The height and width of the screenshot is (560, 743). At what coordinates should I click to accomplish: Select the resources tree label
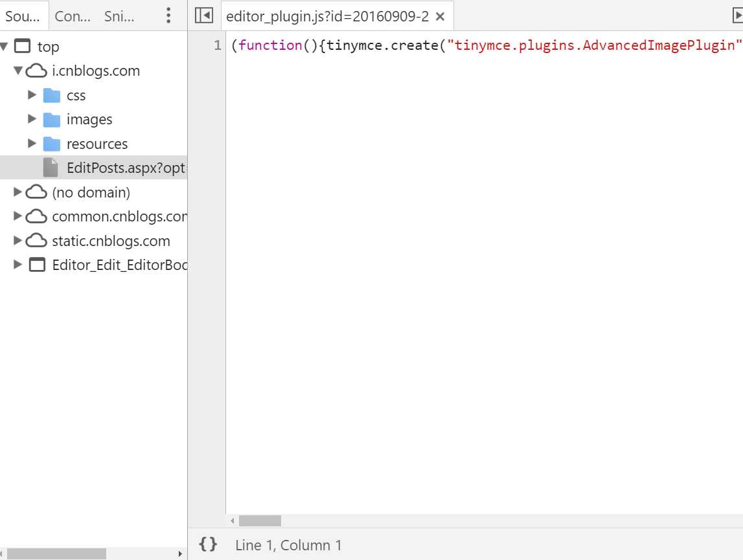tap(97, 144)
